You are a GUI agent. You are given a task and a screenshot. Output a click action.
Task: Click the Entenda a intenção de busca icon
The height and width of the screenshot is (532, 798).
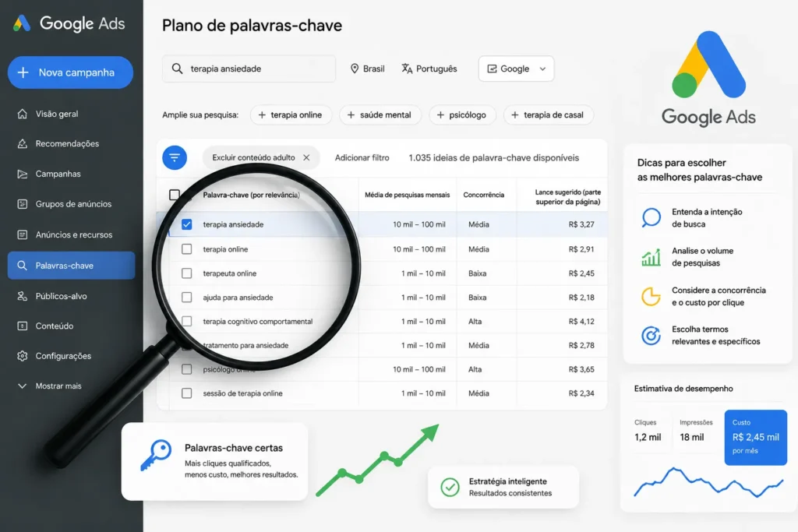(x=651, y=217)
